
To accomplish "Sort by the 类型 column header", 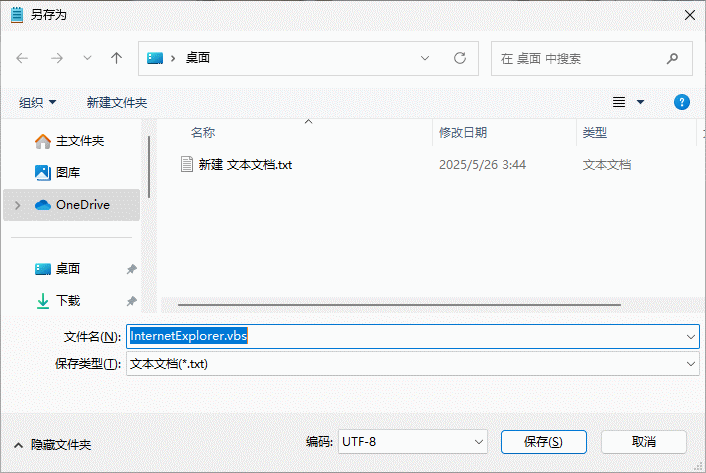I will [594, 132].
